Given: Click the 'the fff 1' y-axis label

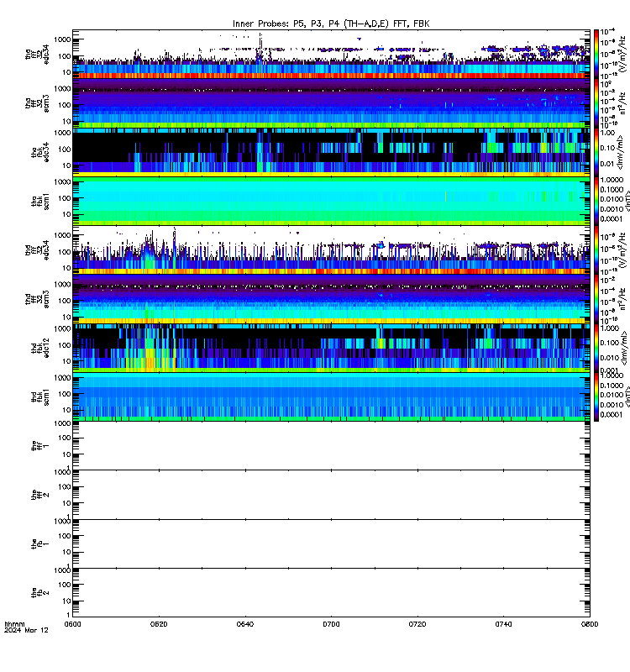Looking at the screenshot, I should (40, 446).
